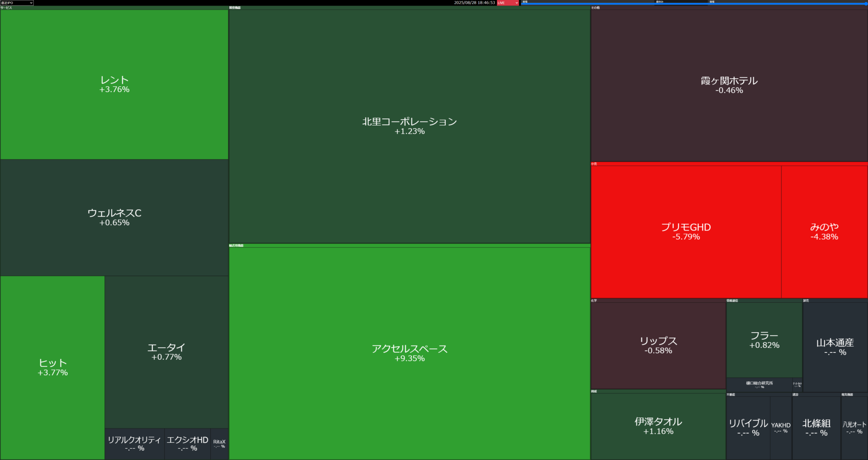Select the 霞ヶ関ホテル -0.46% tile

click(729, 85)
